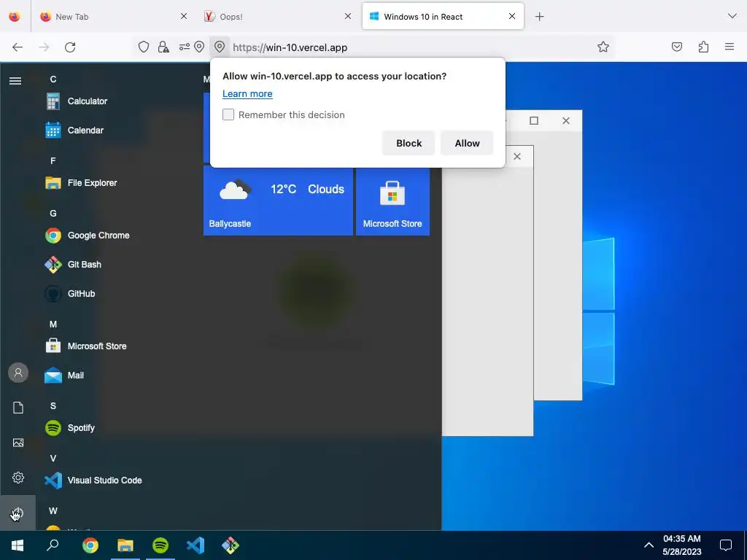Screen dimensions: 747x560
Task: Open the Extensions puzzle icon
Action: [x=703, y=47]
